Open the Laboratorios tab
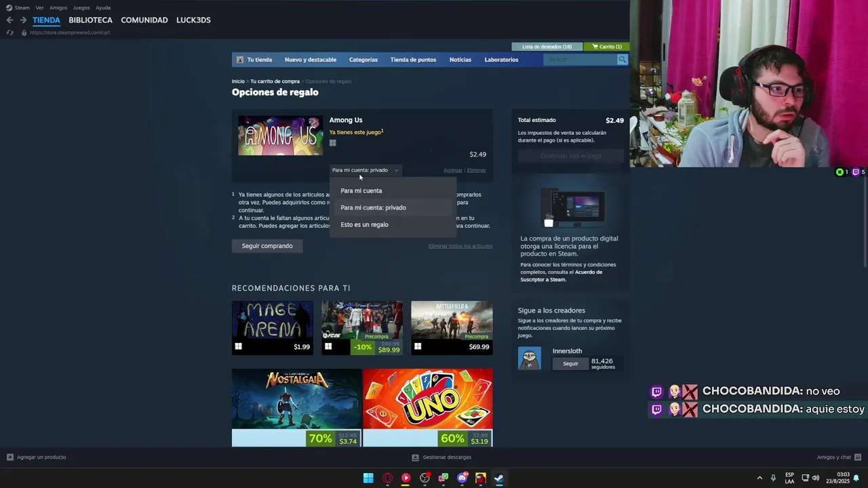 [x=501, y=60]
